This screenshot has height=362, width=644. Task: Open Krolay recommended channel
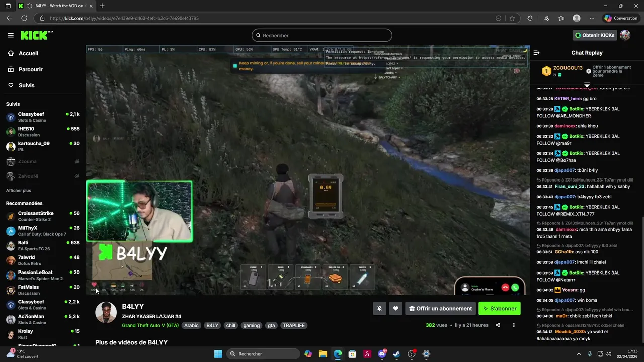tap(43, 334)
